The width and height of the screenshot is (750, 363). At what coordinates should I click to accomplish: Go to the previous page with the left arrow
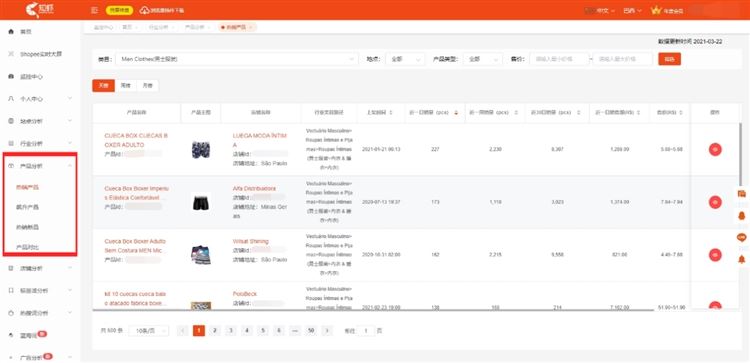click(x=182, y=330)
